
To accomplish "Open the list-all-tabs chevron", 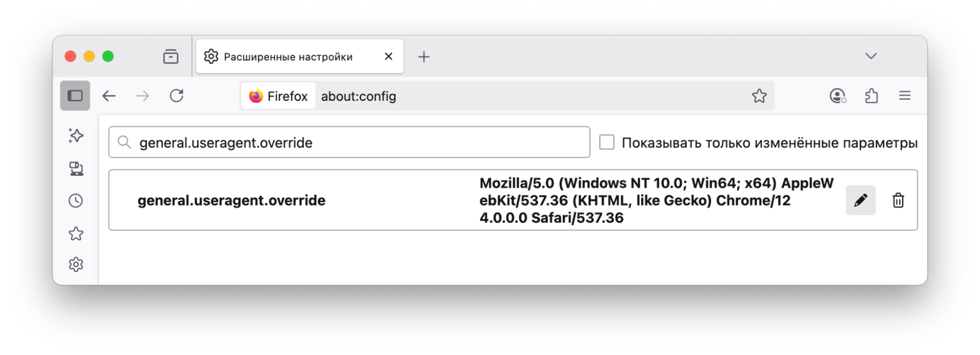I will pyautogui.click(x=870, y=56).
